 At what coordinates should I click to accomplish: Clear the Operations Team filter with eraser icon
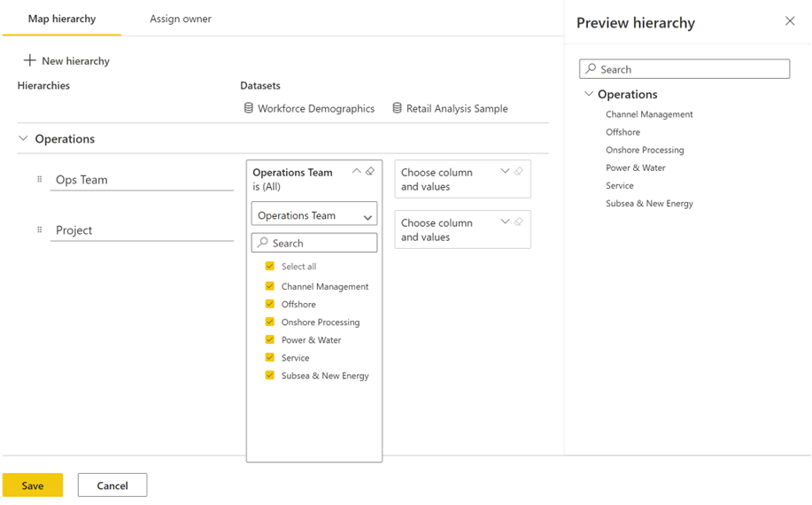tap(370, 172)
